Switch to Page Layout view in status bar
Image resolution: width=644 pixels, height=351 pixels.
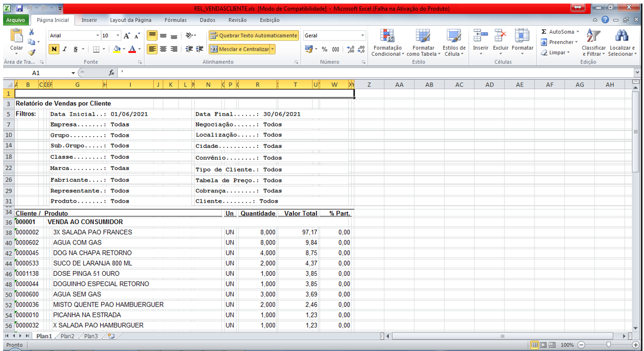coord(543,345)
